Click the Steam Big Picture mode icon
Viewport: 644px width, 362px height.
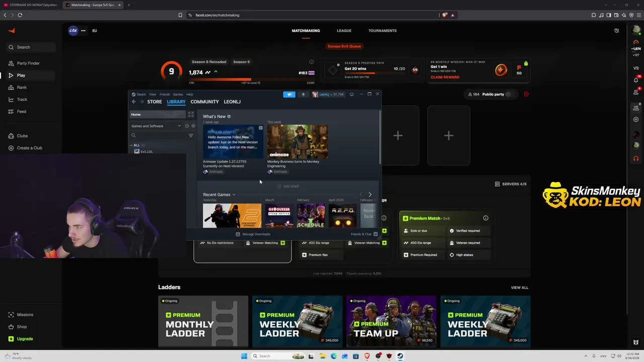352,94
